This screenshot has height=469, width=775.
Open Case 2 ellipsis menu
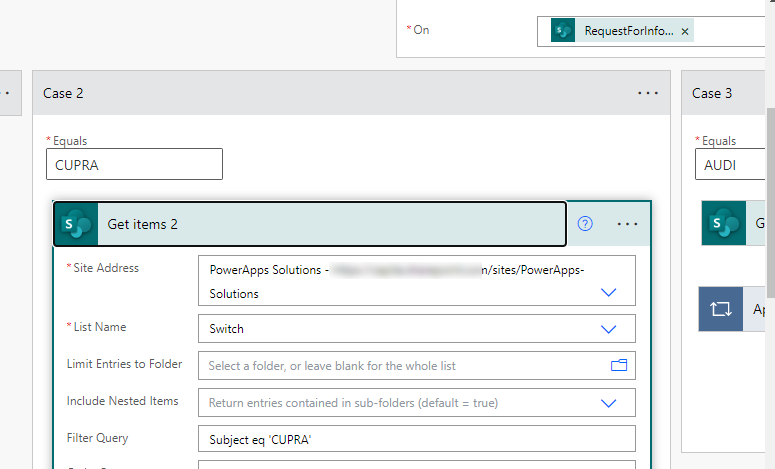click(x=647, y=93)
